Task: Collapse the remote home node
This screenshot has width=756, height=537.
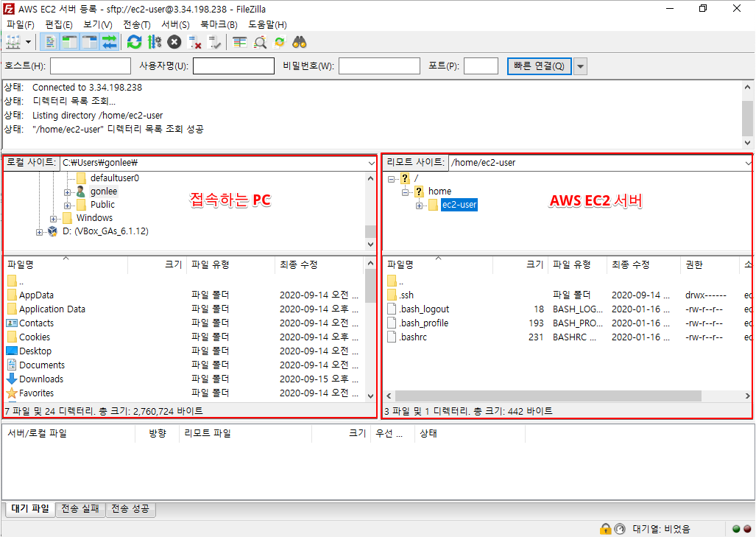Action: click(405, 192)
